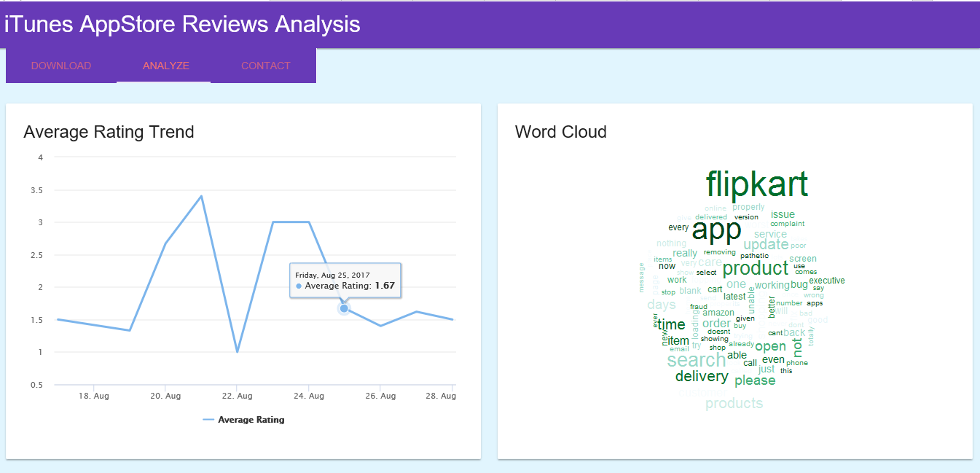Click the '22. Aug' x-axis label
Image resolution: width=980 pixels, height=473 pixels.
pos(237,396)
